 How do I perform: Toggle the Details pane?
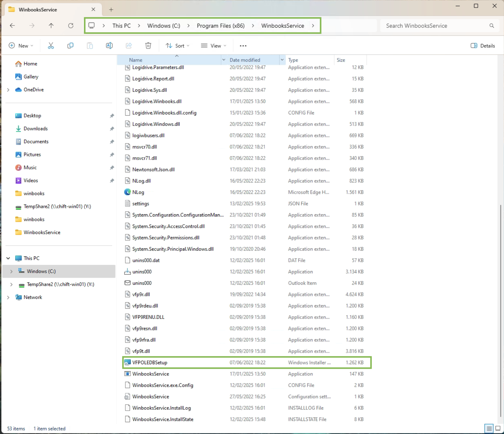[482, 46]
